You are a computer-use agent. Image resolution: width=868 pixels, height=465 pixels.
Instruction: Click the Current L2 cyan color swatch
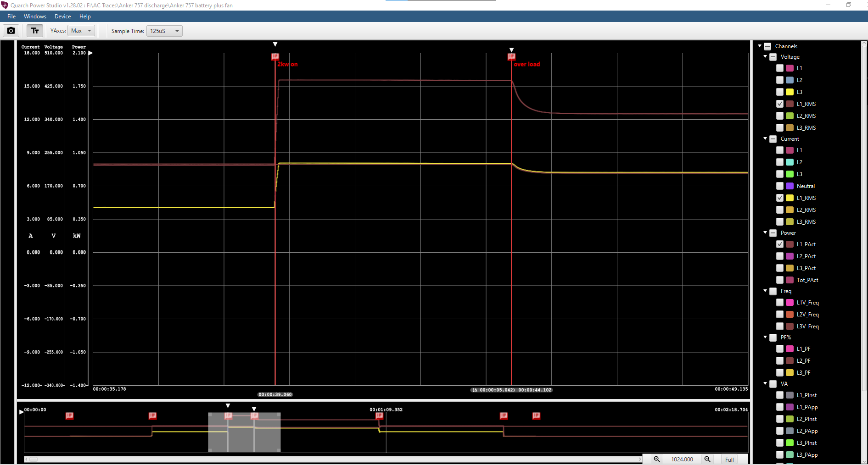[790, 162]
